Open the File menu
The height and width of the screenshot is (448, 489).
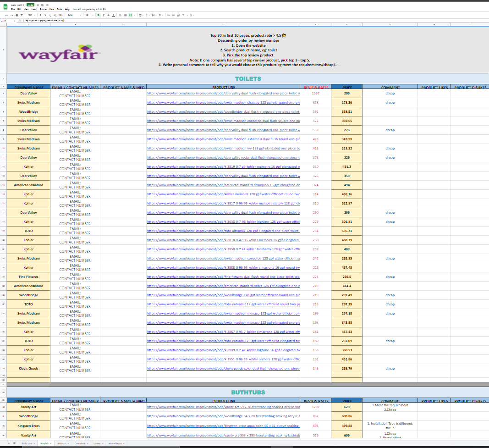tap(13, 9)
